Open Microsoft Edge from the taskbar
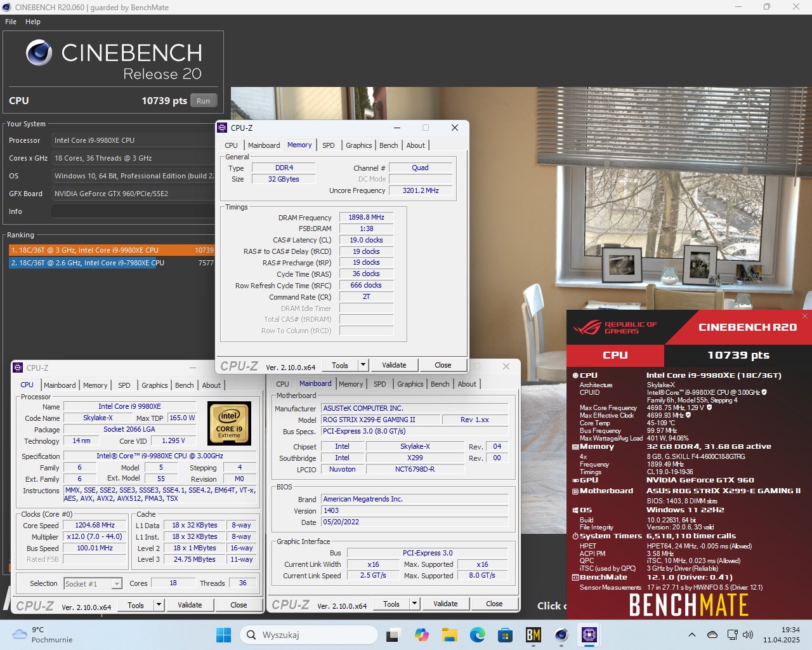This screenshot has width=812, height=650. click(477, 635)
